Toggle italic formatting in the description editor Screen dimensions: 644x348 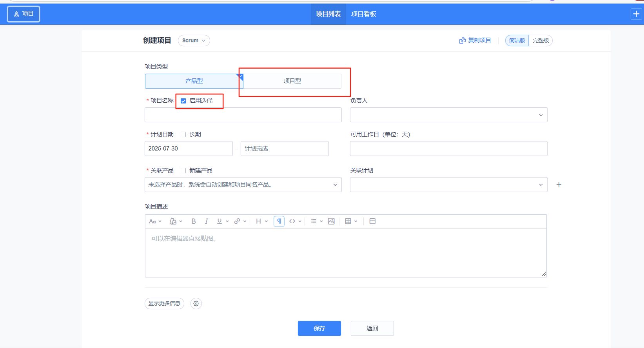coord(207,221)
